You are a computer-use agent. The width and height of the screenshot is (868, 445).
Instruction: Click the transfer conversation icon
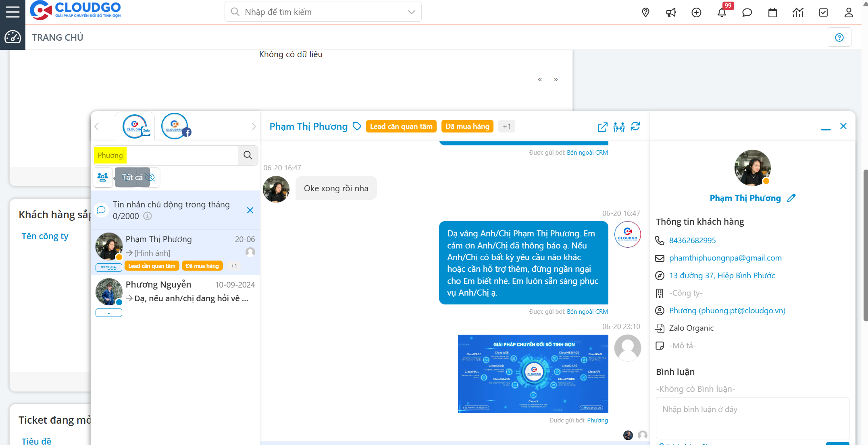(619, 127)
